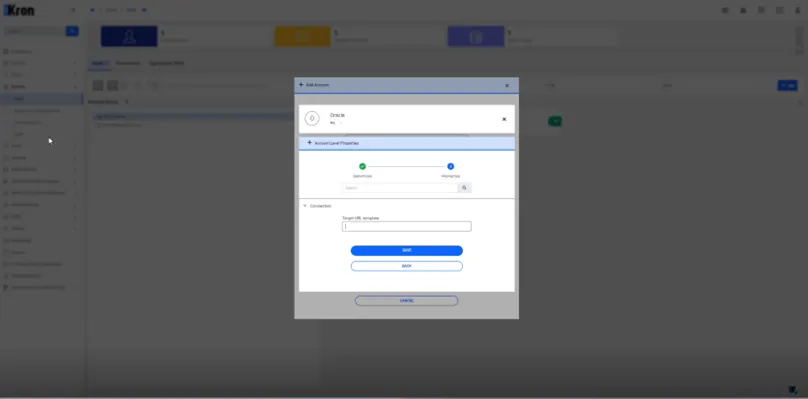The height and width of the screenshot is (399, 808).
Task: Toggle the sidebar hamburger menu icon
Action: (73, 10)
